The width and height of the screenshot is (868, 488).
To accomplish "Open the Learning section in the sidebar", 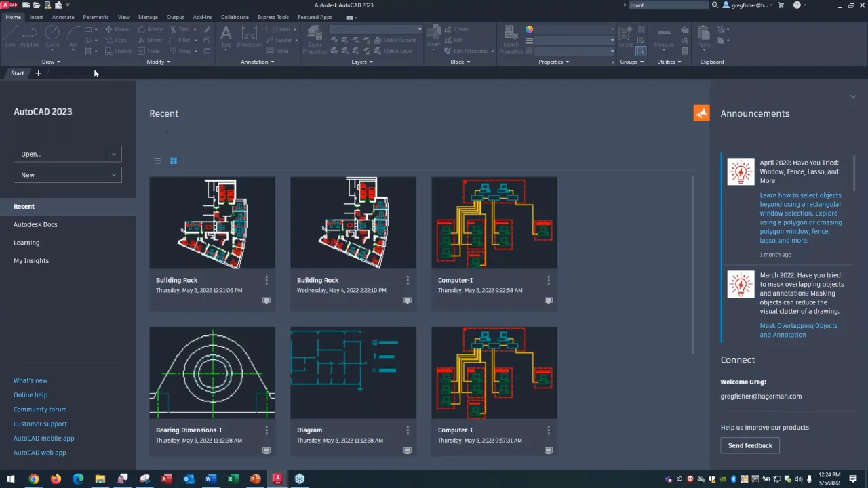I will pyautogui.click(x=26, y=243).
